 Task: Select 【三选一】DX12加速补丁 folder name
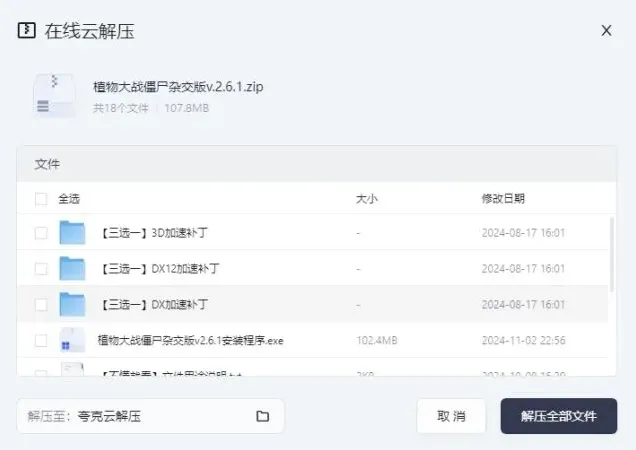(x=159, y=269)
